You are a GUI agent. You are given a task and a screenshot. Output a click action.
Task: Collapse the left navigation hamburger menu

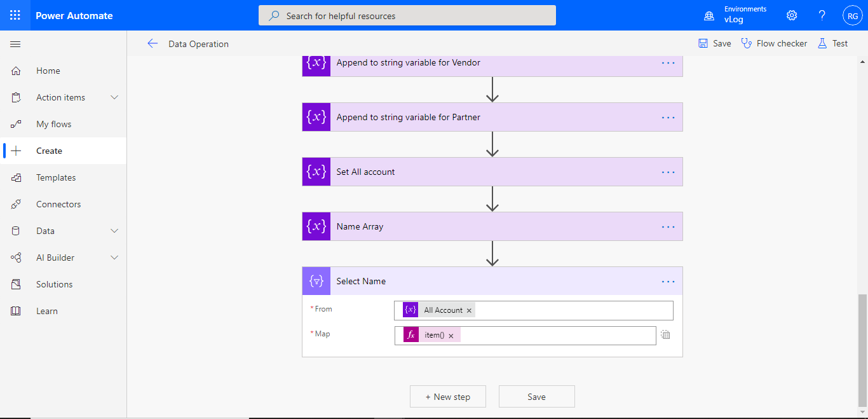pyautogui.click(x=15, y=44)
